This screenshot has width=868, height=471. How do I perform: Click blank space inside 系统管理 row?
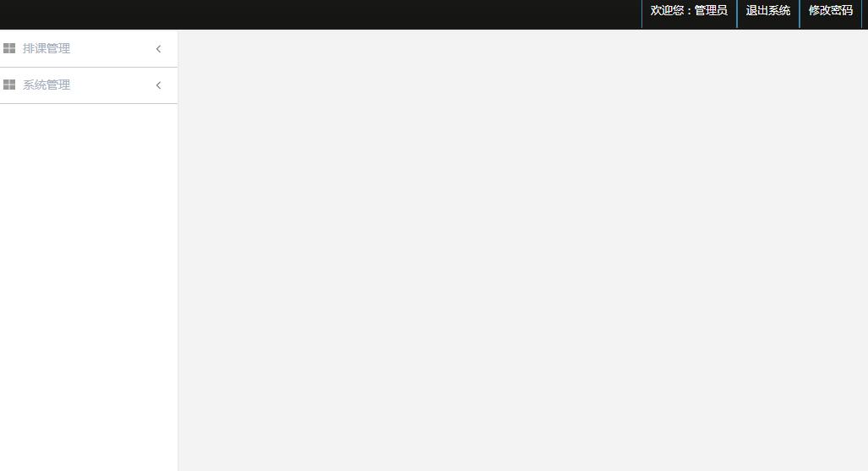pos(111,85)
